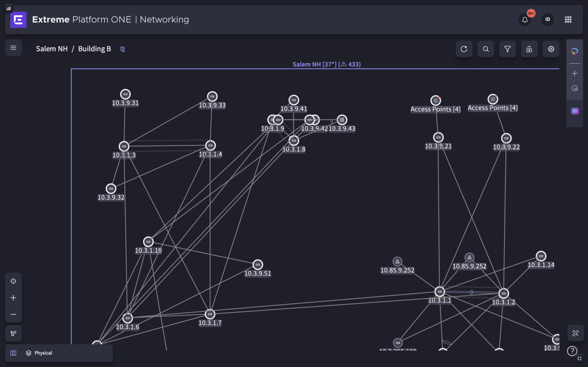This screenshot has width=588, height=367.
Task: Open the notifications bell
Action: (525, 19)
